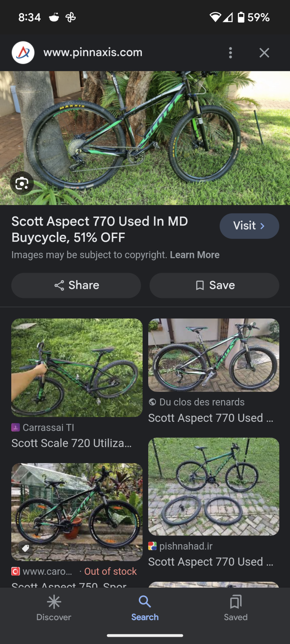Screen dimensions: 290x644
Task: Tap the Scott Scale 720 result title
Action: pyautogui.click(x=72, y=443)
